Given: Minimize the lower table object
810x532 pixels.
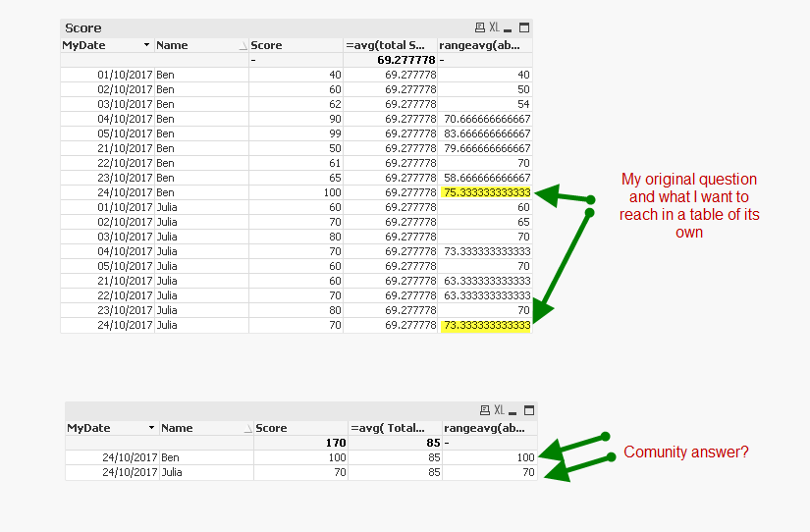Looking at the screenshot, I should tap(513, 412).
